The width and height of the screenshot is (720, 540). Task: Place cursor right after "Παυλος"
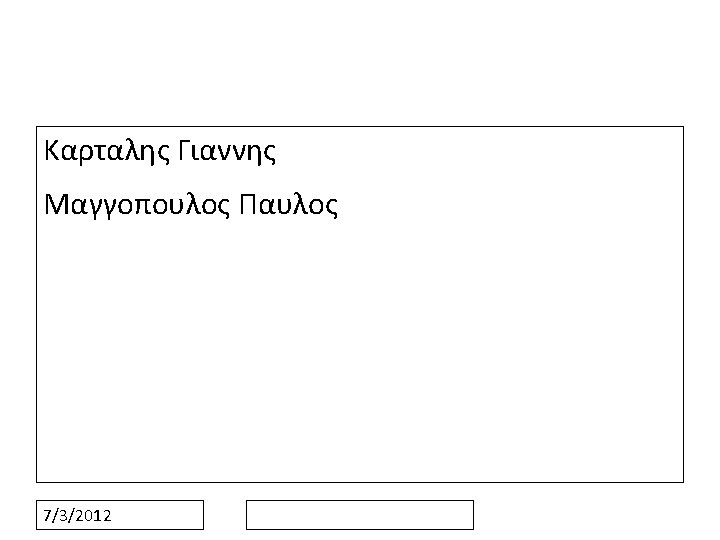[339, 205]
